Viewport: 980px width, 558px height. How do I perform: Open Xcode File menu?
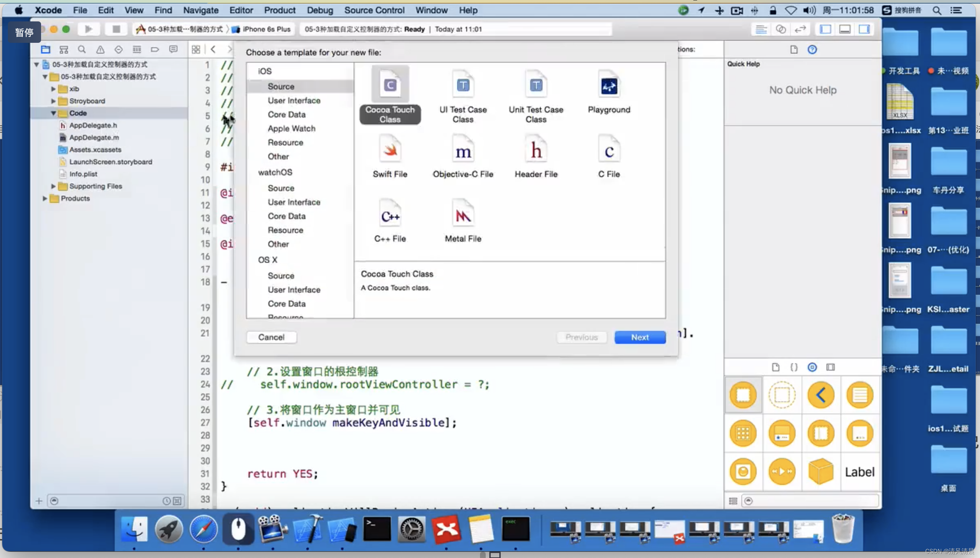point(79,10)
